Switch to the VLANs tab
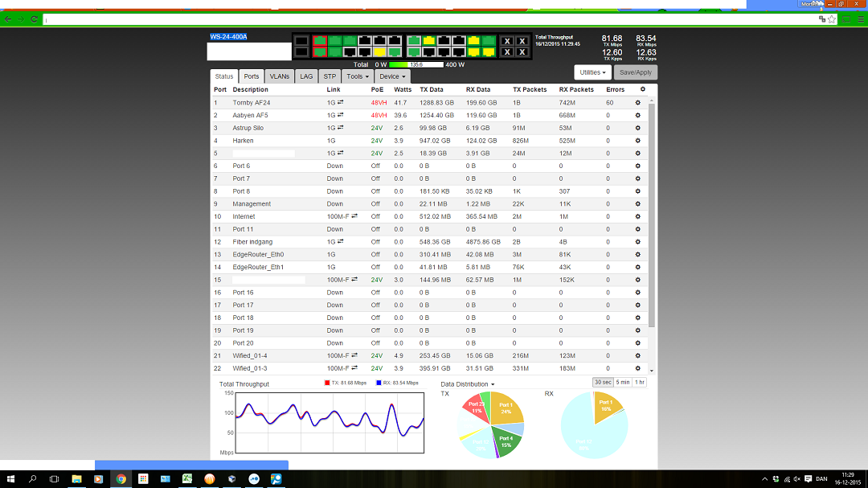This screenshot has width=868, height=488. pos(279,76)
